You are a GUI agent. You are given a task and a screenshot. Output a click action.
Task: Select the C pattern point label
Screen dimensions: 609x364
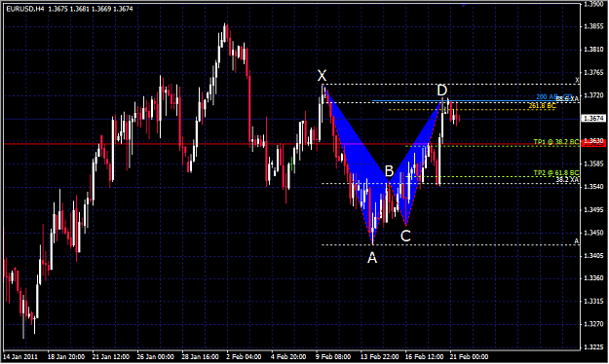(405, 236)
